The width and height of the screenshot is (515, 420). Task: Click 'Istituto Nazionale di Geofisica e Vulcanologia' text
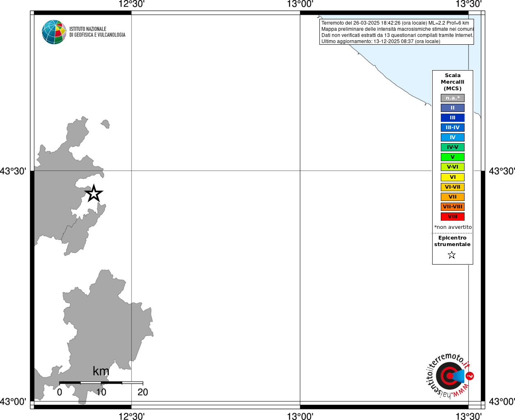(97, 32)
